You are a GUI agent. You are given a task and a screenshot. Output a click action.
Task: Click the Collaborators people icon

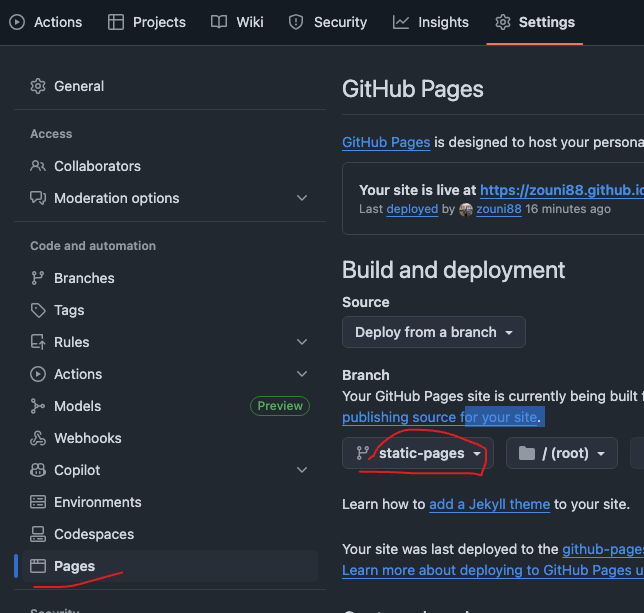[38, 166]
